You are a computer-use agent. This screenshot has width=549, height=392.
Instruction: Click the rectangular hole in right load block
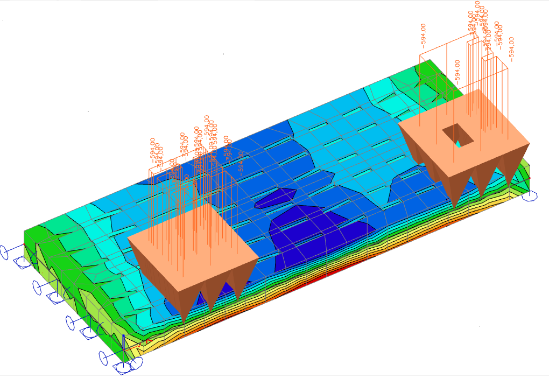pyautogui.click(x=458, y=135)
